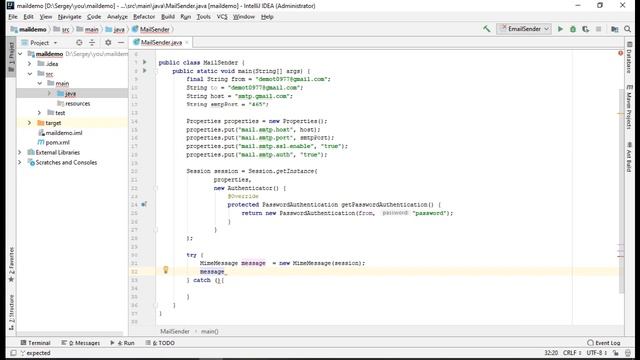
Task: Click run gutter arrow beside main method
Action: tap(144, 71)
